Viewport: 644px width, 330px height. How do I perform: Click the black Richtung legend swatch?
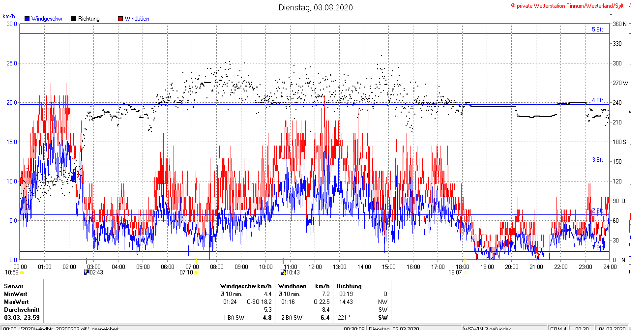[74, 19]
